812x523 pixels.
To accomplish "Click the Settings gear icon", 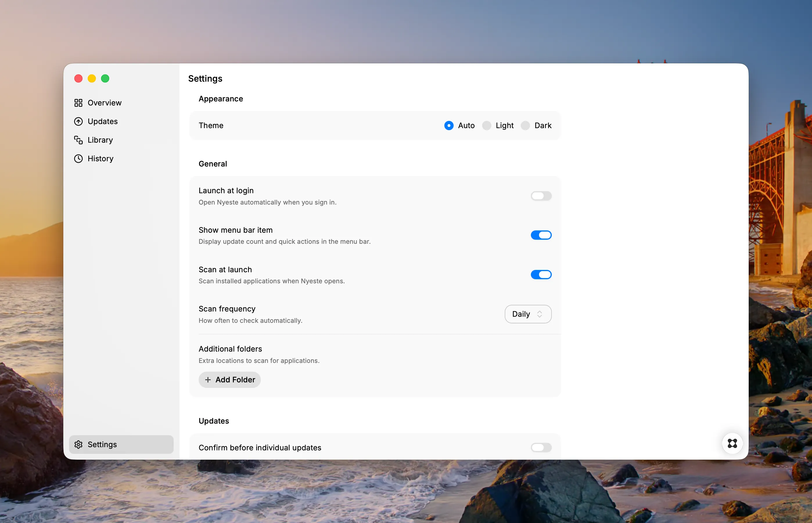I will [x=78, y=445].
